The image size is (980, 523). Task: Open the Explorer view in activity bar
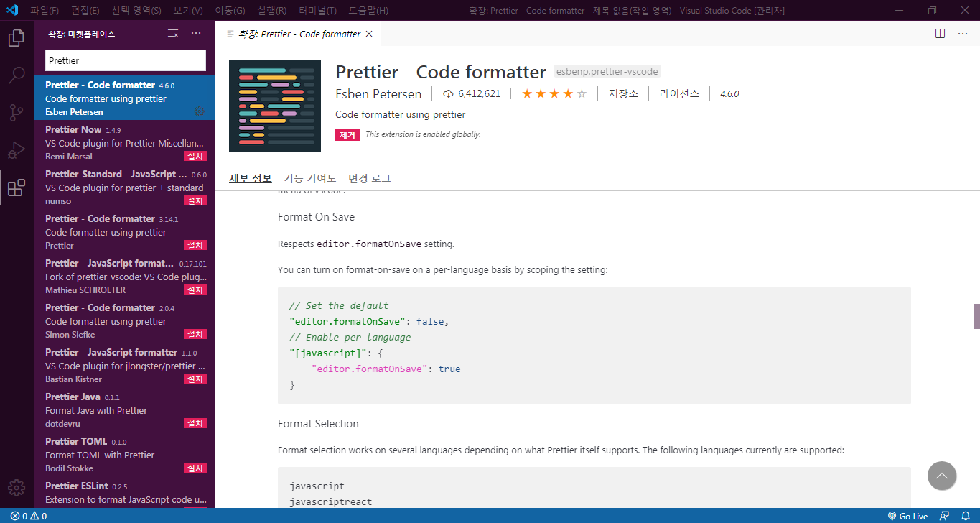point(16,38)
